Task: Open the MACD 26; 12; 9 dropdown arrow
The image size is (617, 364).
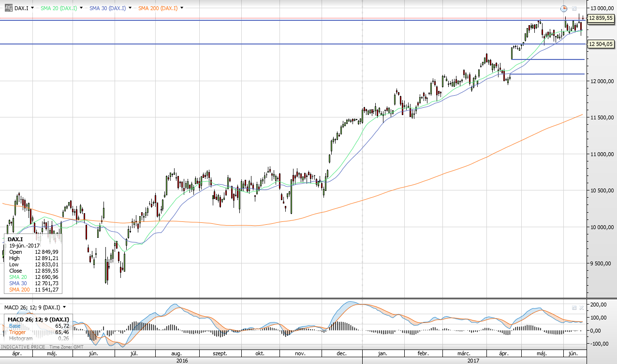Action: click(x=64, y=307)
